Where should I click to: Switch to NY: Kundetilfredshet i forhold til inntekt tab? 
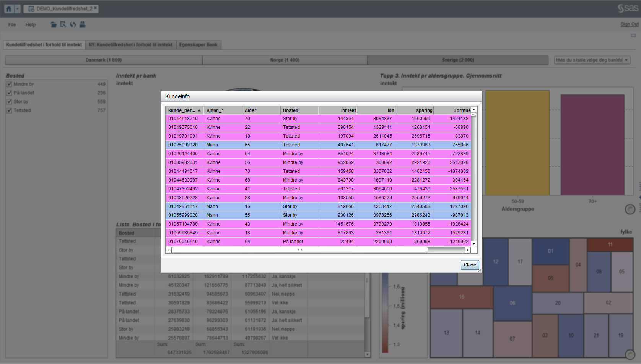[x=131, y=45]
